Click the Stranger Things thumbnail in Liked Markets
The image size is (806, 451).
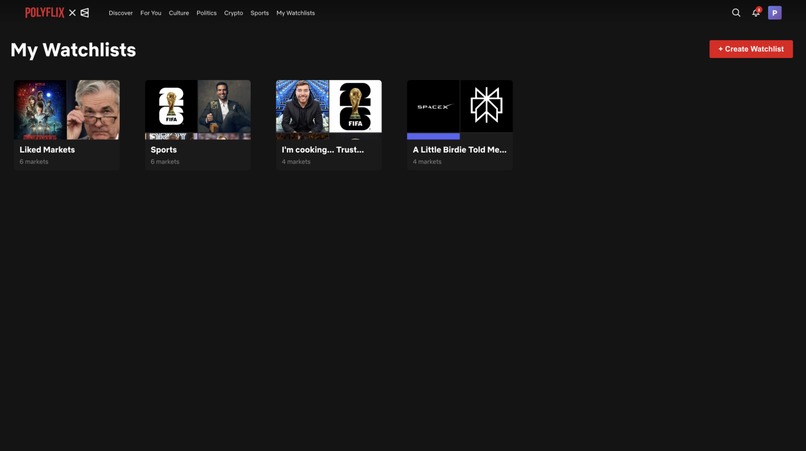[x=40, y=110]
